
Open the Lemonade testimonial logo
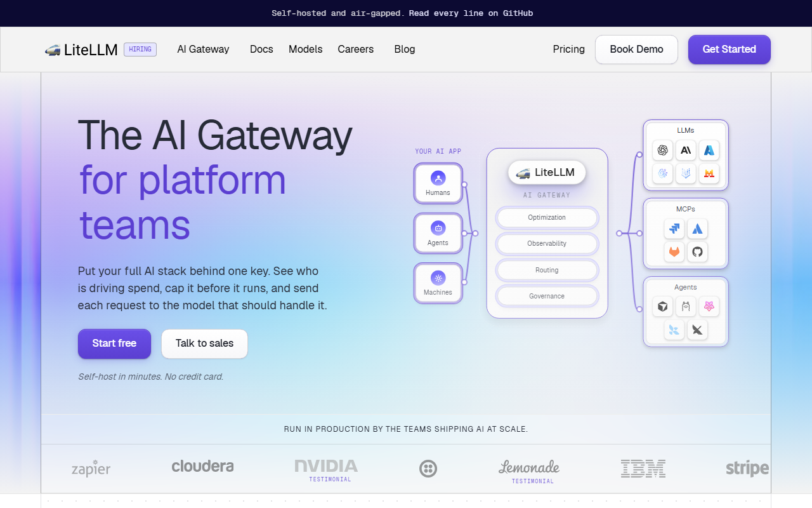tap(529, 468)
